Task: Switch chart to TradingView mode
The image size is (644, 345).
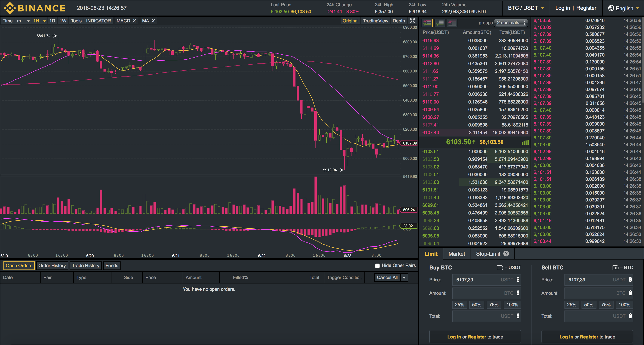Action: click(375, 21)
